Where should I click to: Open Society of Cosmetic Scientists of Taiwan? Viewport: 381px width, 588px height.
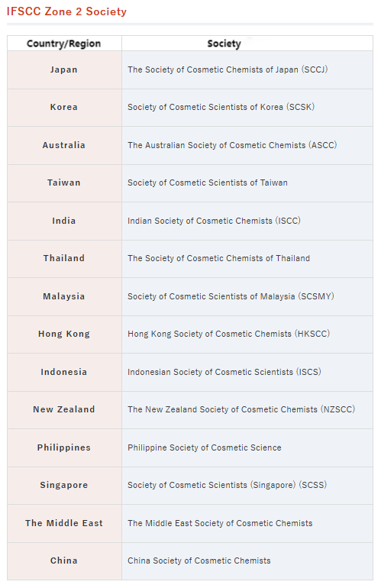pyautogui.click(x=208, y=183)
